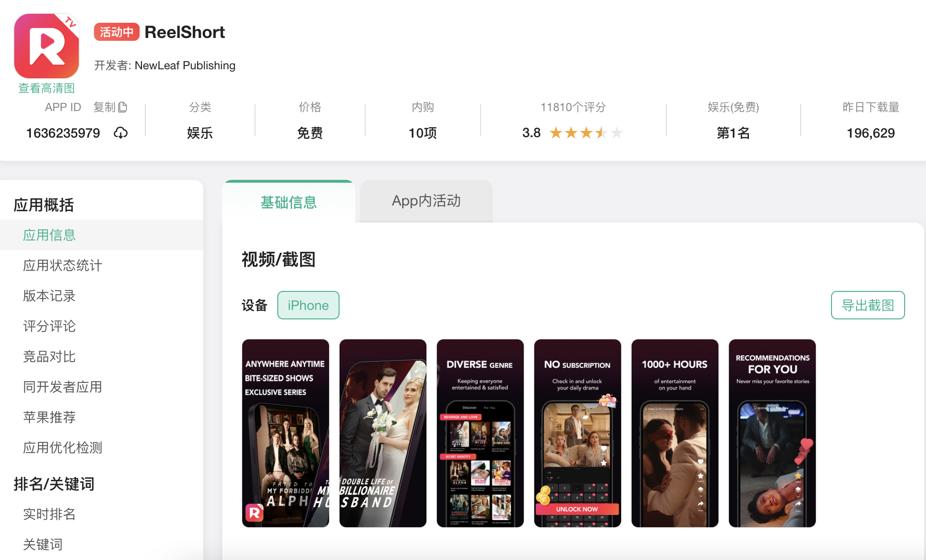Open Anywhere Anytime screenshot thumbnail

[285, 433]
